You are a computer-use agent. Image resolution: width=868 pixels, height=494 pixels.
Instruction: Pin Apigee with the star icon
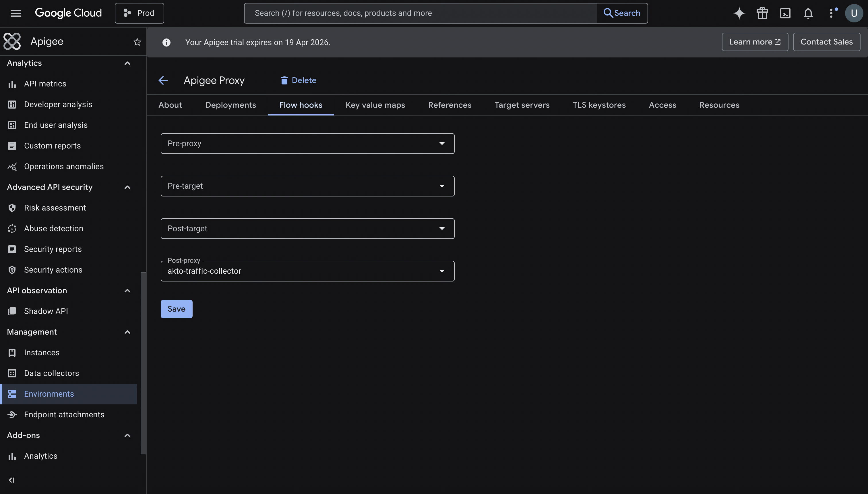pyautogui.click(x=137, y=42)
